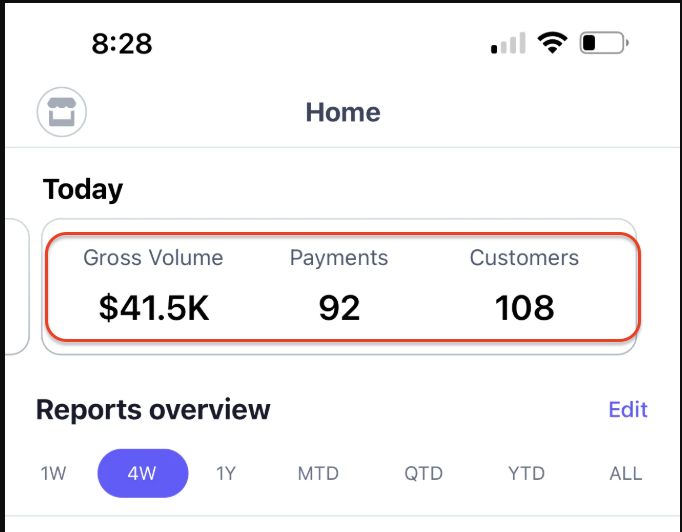
Task: Tap the Reports overview heading
Action: [x=153, y=410]
